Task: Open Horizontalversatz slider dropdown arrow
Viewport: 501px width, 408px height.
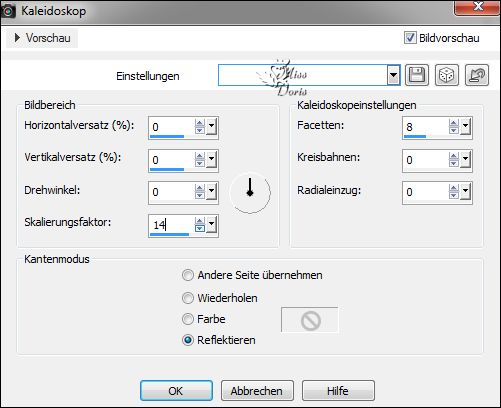Action: coord(212,127)
